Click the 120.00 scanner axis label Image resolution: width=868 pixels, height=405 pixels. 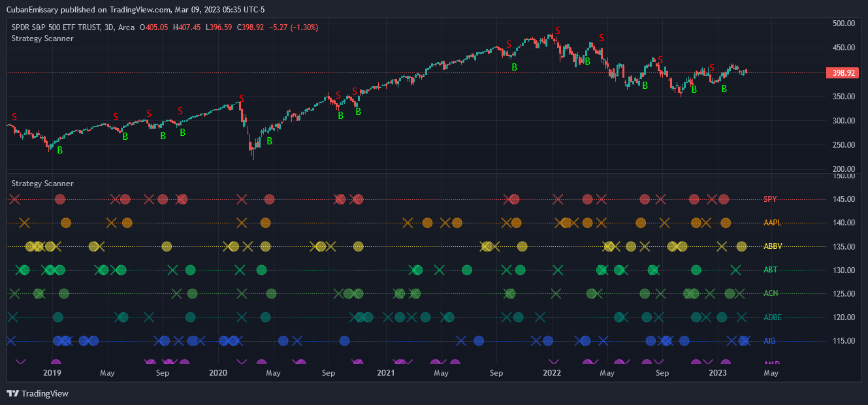click(x=844, y=317)
